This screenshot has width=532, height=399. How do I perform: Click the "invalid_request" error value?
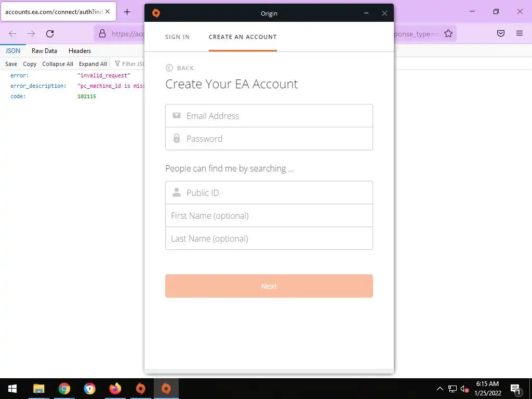click(x=104, y=76)
